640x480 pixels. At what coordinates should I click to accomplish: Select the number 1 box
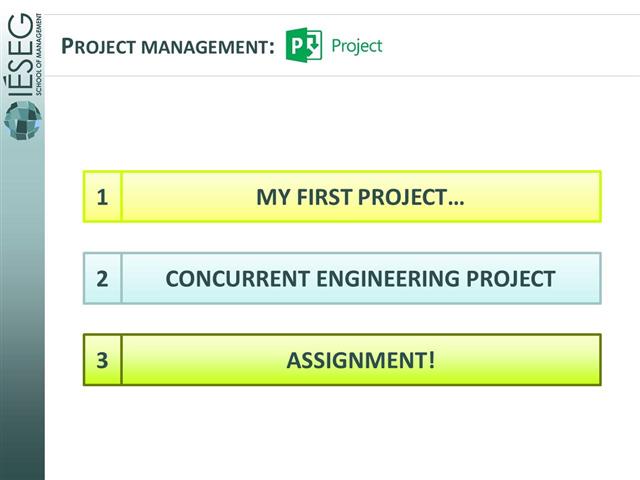point(102,196)
